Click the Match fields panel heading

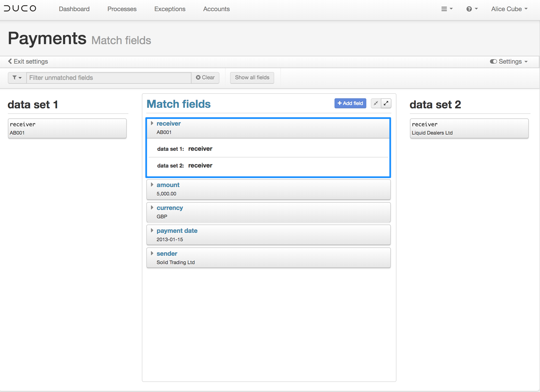click(x=179, y=104)
